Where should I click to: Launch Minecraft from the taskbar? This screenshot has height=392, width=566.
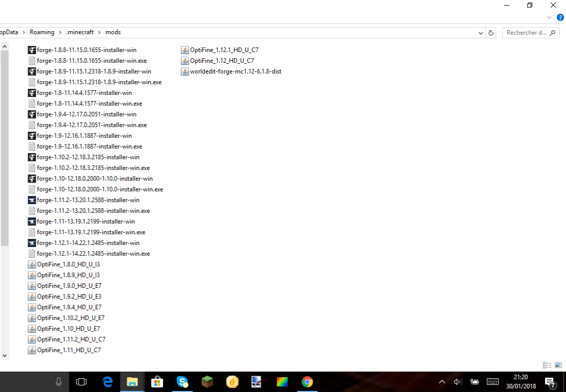[x=207, y=382]
